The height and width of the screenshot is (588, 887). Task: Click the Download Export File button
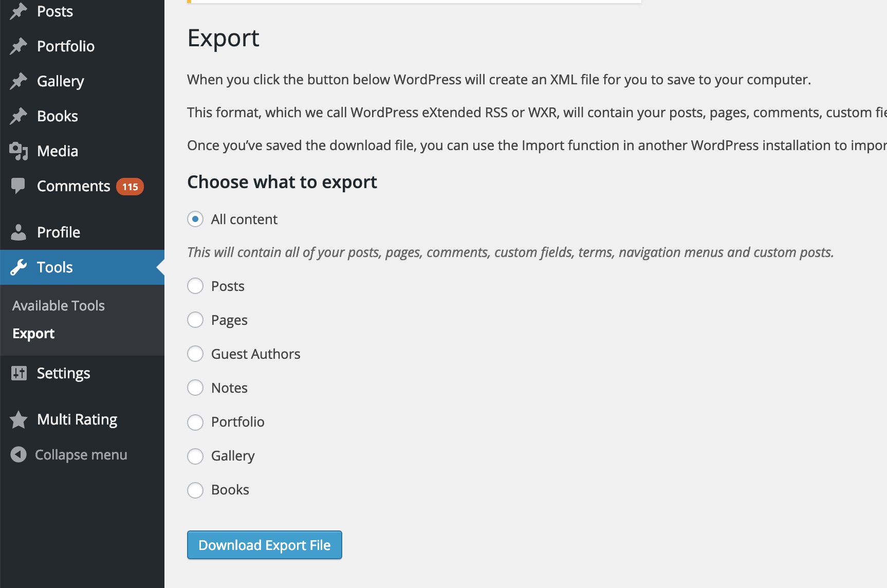coord(265,545)
